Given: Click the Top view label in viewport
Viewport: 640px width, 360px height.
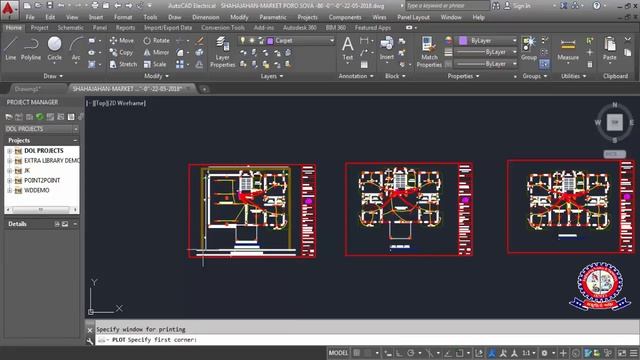Looking at the screenshot, I should pos(100,103).
